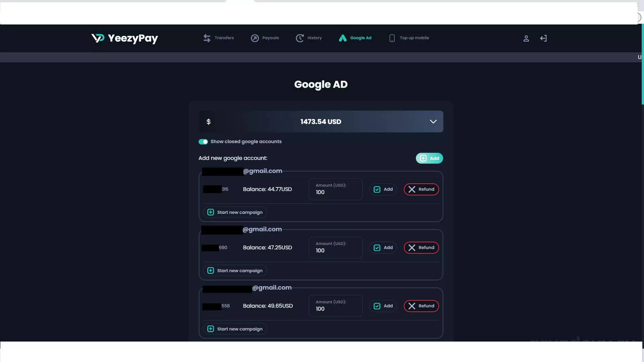Start new campaign for 44.77USD account
This screenshot has height=362, width=644.
click(235, 212)
